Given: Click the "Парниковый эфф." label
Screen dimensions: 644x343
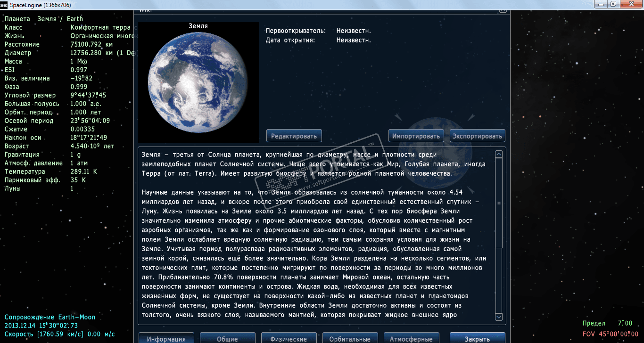Looking at the screenshot, I should point(33,180).
